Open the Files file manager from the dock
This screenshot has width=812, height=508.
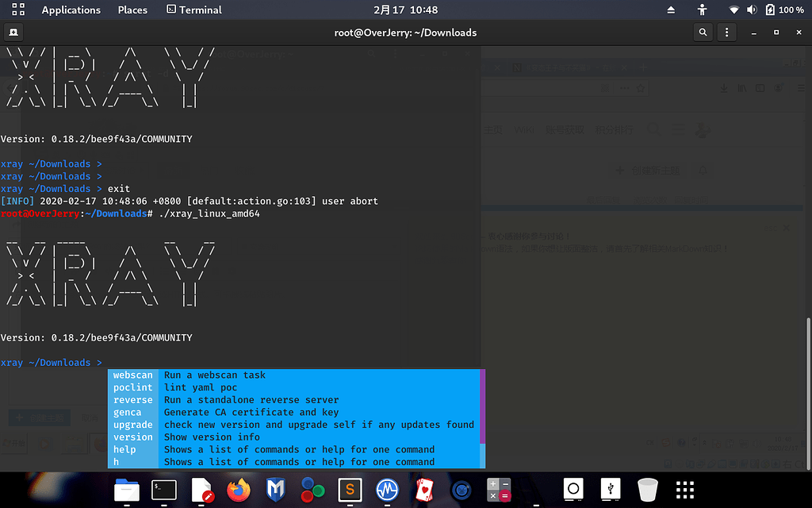pos(126,490)
